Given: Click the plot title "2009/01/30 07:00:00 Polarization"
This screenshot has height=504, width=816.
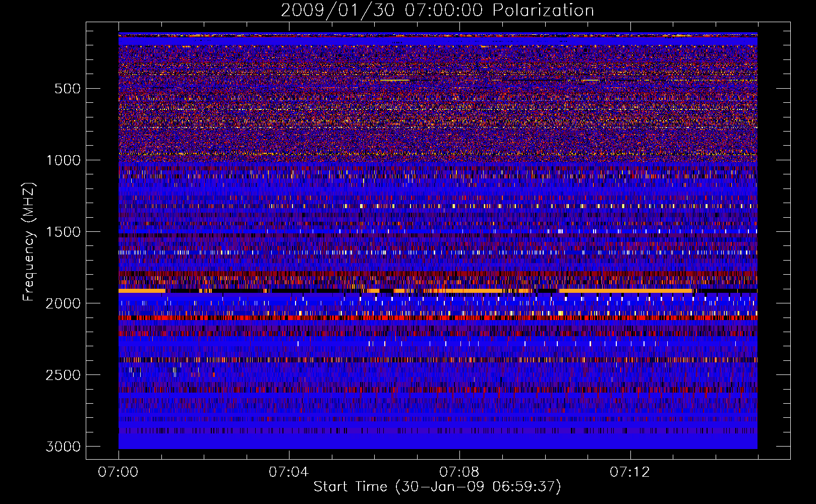Looking at the screenshot, I should point(437,10).
